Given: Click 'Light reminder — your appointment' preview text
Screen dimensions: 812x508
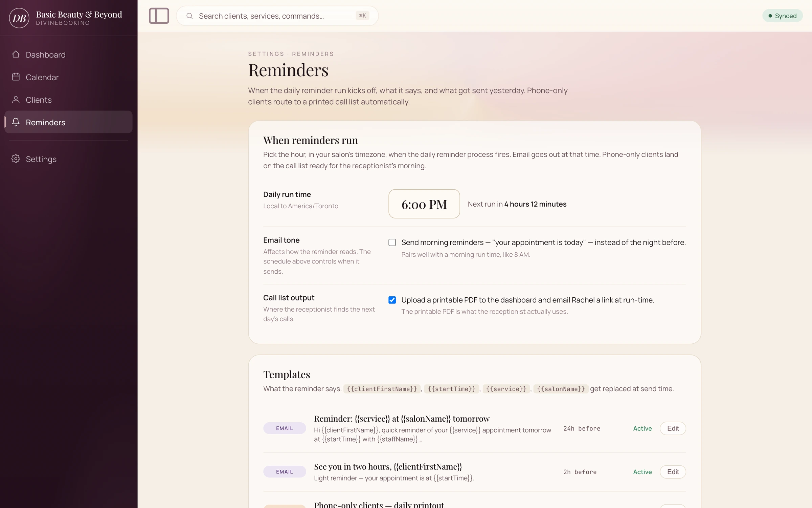Looking at the screenshot, I should pos(394,478).
